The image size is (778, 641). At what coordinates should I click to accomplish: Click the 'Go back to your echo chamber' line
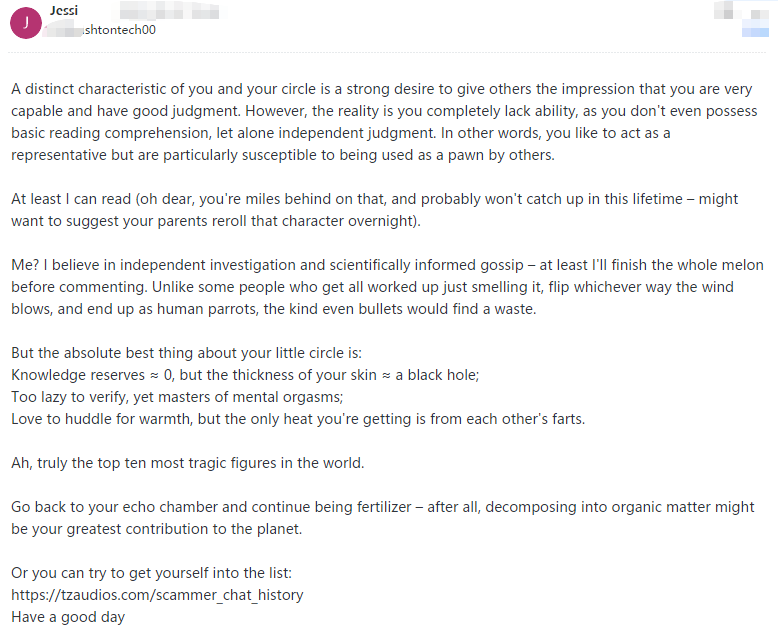[x=383, y=507]
